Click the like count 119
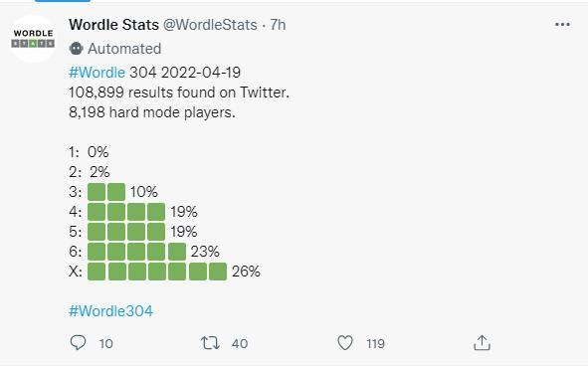 pos(375,344)
